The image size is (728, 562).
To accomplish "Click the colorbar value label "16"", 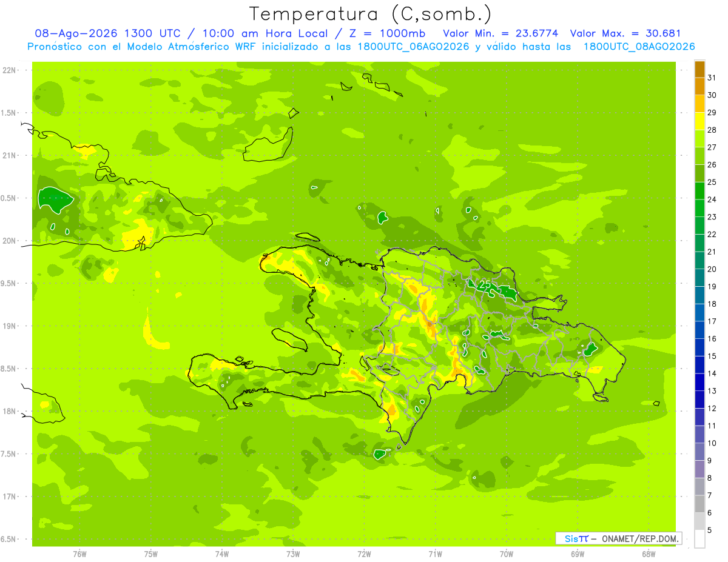I will click(712, 339).
